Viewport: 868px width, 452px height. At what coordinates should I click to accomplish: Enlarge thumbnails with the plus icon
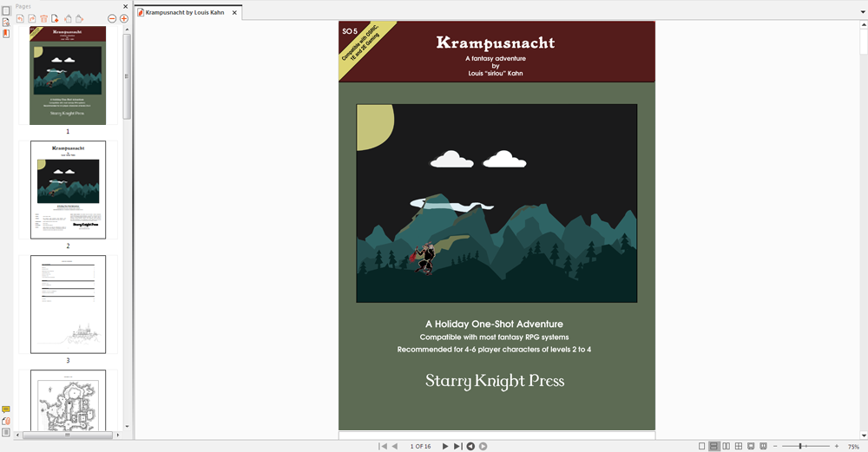pos(124,18)
